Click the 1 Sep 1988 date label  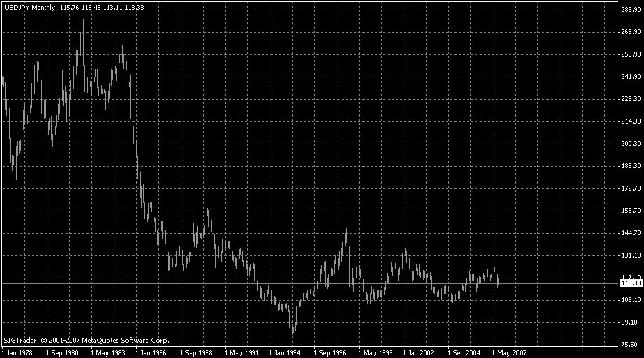196,352
